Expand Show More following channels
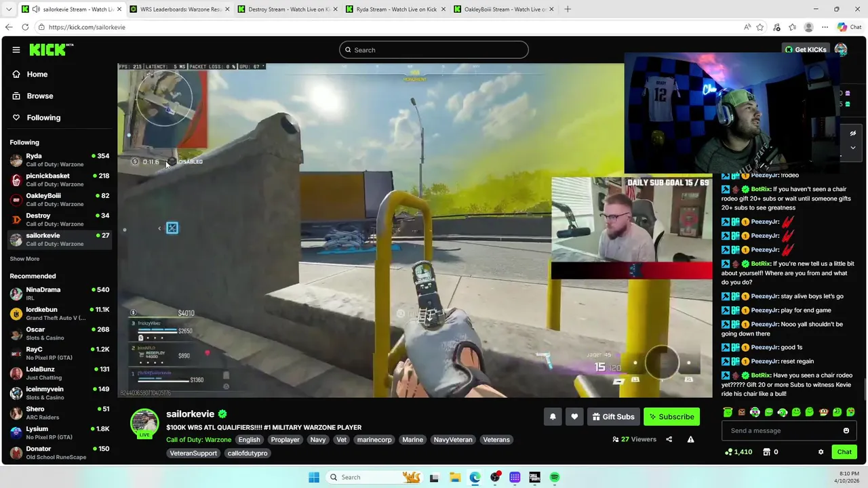Viewport: 868px width, 488px height. [24, 259]
